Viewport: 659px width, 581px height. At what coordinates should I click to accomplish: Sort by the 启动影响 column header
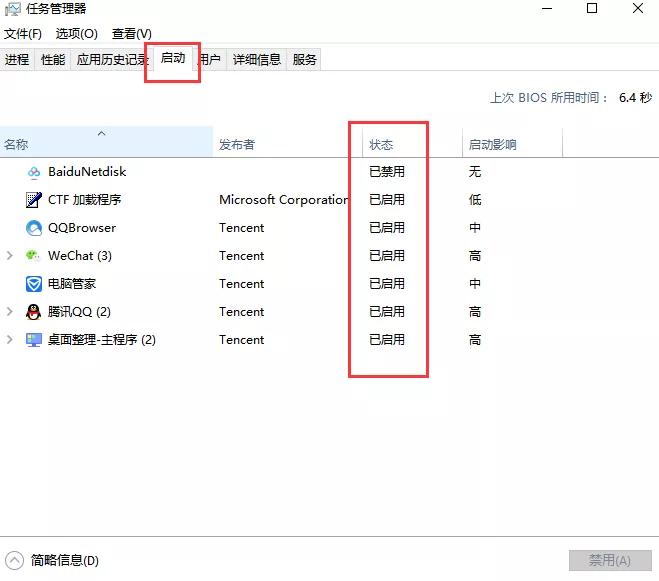coord(512,142)
